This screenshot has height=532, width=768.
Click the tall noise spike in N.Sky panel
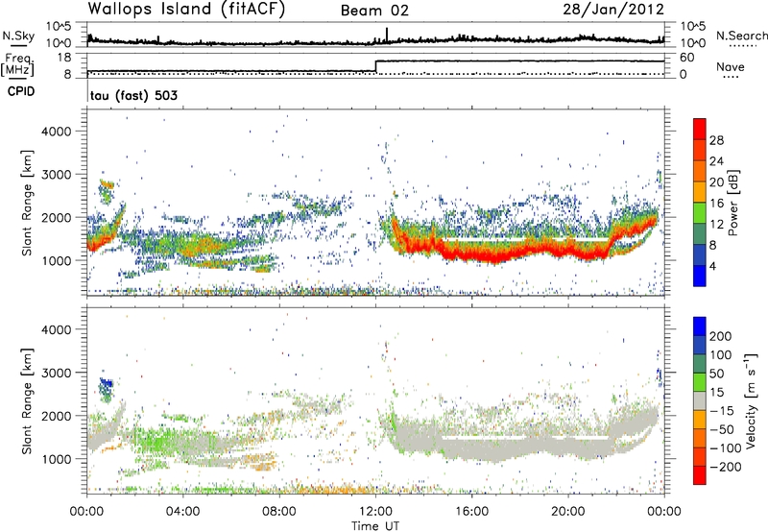pyautogui.click(x=387, y=35)
